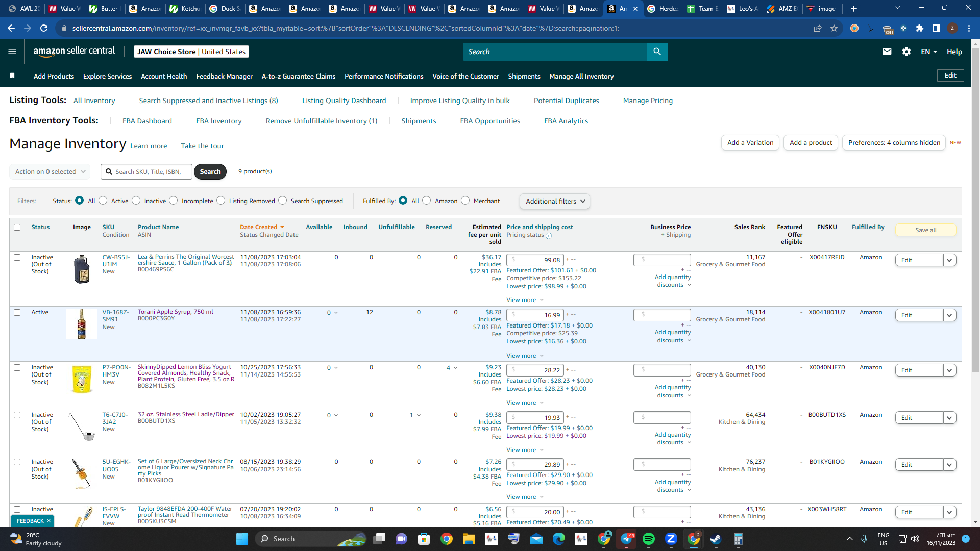
Task: Open the Action on 0 selected dropdown
Action: 50,171
